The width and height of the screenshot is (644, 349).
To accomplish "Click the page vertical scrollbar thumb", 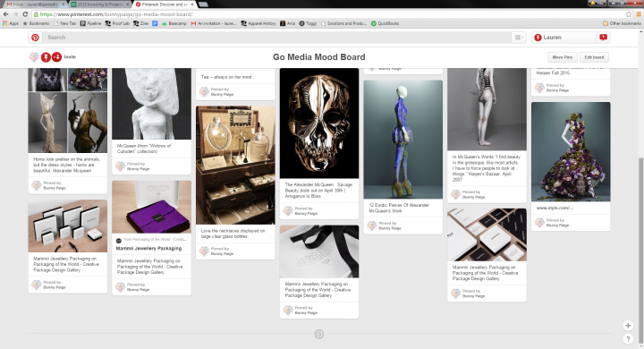I will point(641,251).
